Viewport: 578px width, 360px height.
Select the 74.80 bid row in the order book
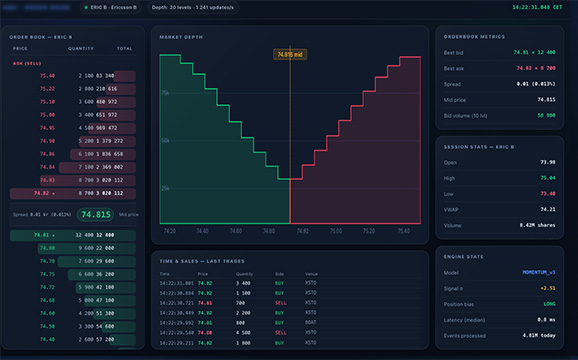point(73,248)
